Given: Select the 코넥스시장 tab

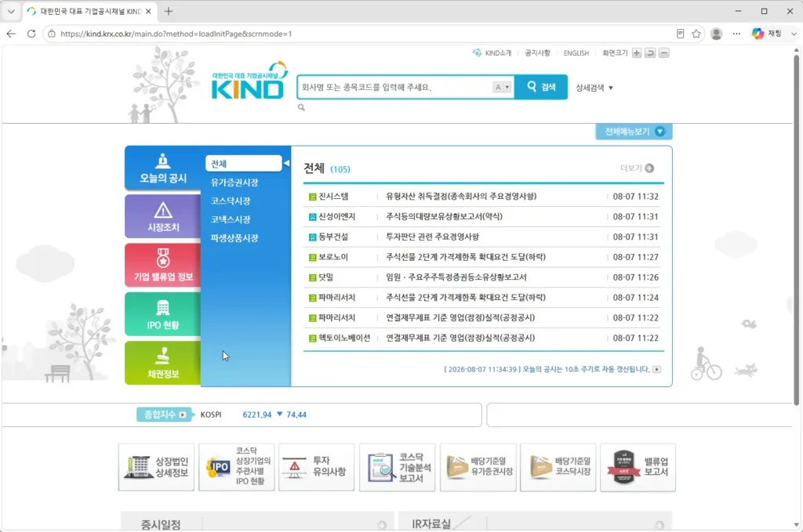Looking at the screenshot, I should tap(231, 219).
